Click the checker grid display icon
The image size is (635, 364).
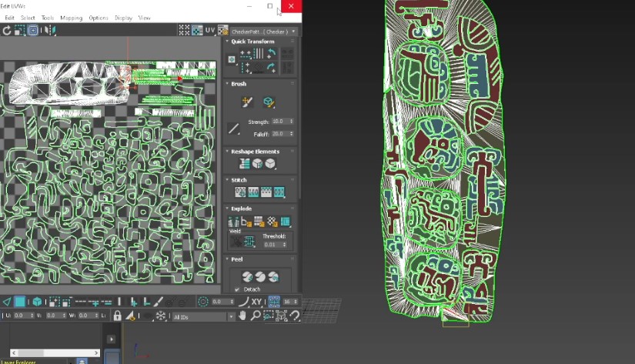tap(184, 30)
